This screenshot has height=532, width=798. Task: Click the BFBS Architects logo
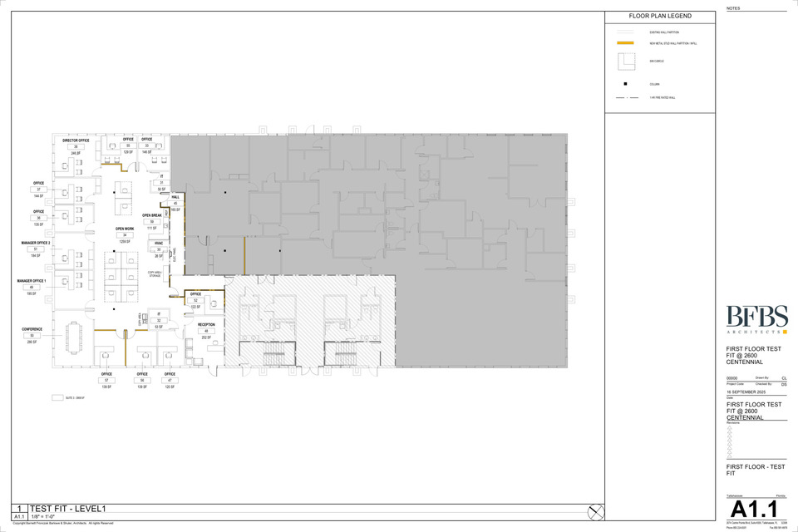point(756,319)
